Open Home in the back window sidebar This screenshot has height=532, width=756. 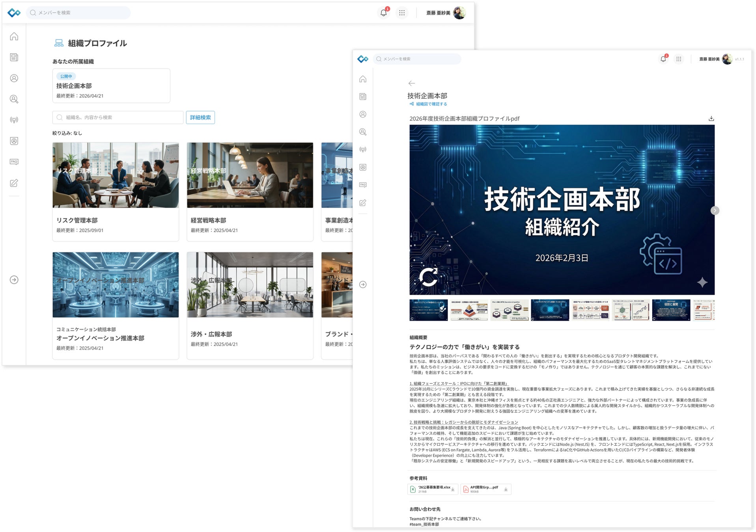[x=14, y=37]
